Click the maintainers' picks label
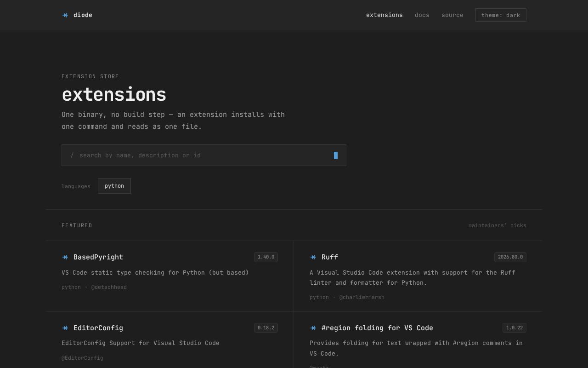This screenshot has height=368, width=588. click(x=498, y=225)
